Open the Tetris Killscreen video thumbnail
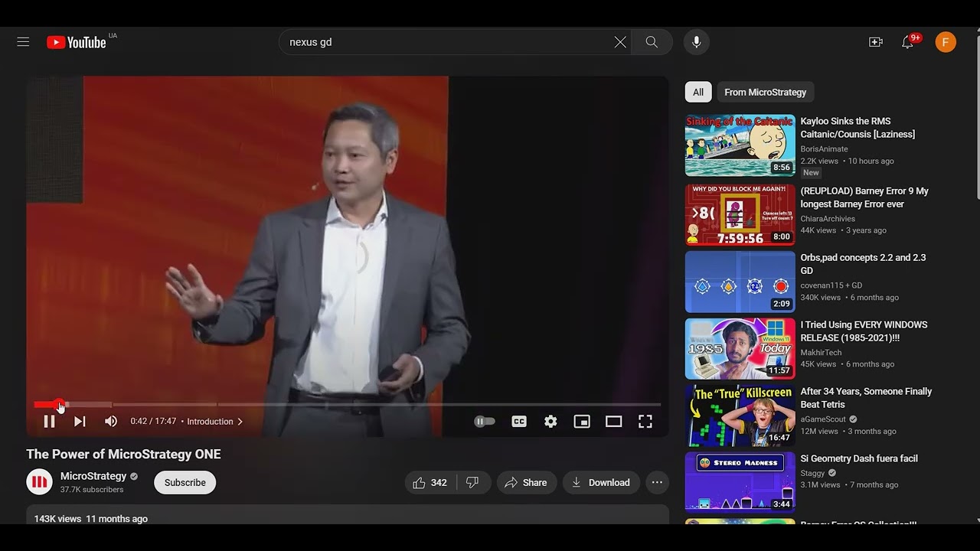This screenshot has height=551, width=980. coord(740,416)
